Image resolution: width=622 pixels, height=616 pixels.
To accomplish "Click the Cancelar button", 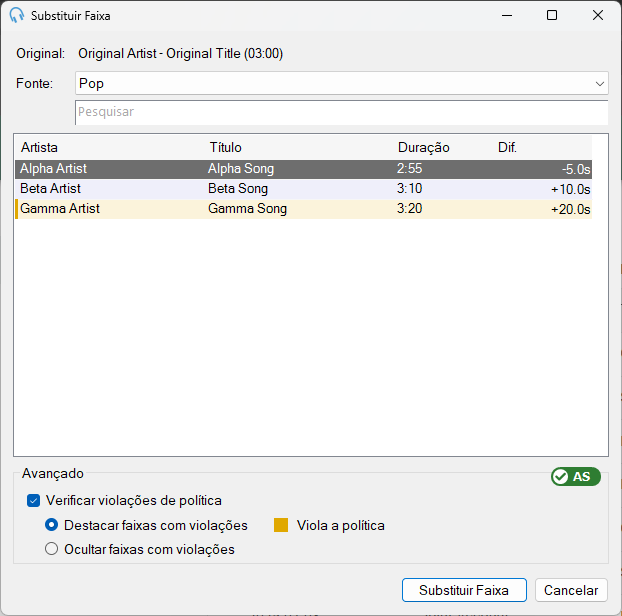I will tap(571, 590).
